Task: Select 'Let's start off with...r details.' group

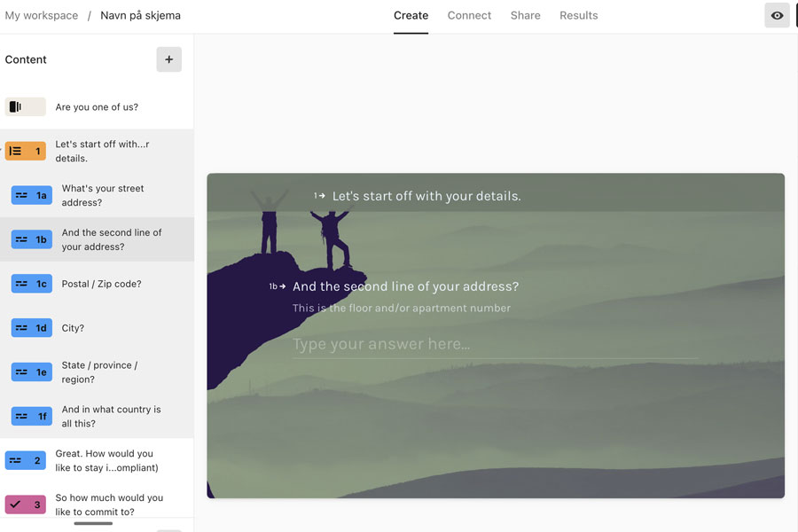Action: 97,152
